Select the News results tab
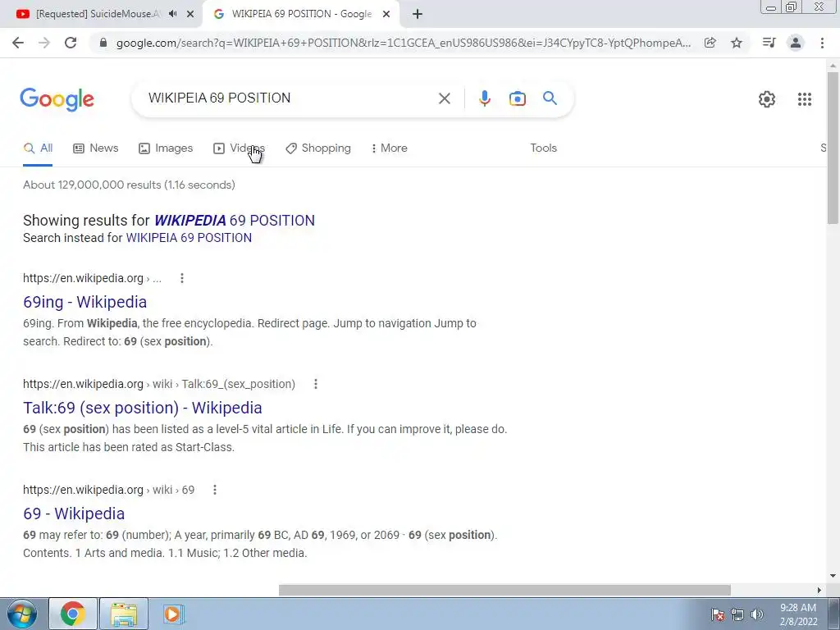840x630 pixels. coord(96,148)
